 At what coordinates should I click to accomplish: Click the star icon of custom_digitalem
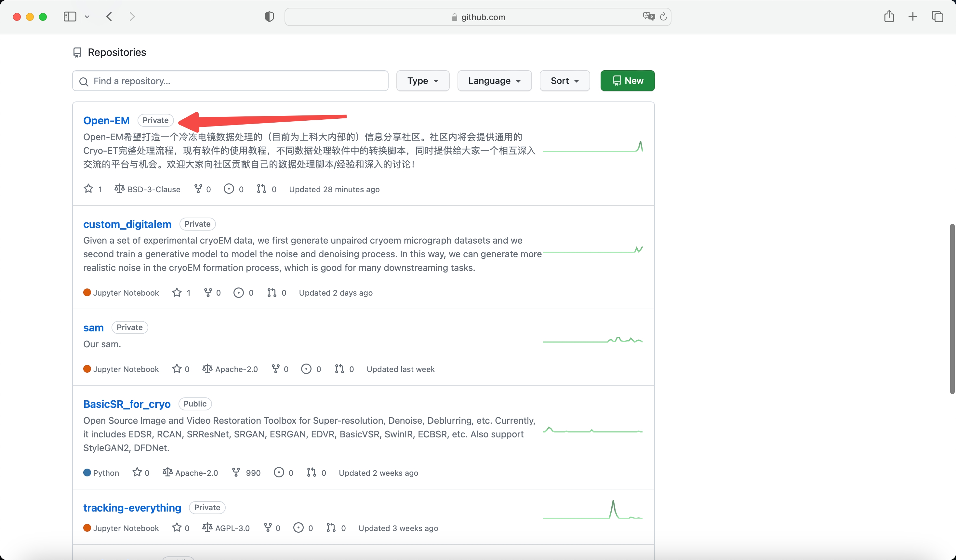pyautogui.click(x=177, y=293)
